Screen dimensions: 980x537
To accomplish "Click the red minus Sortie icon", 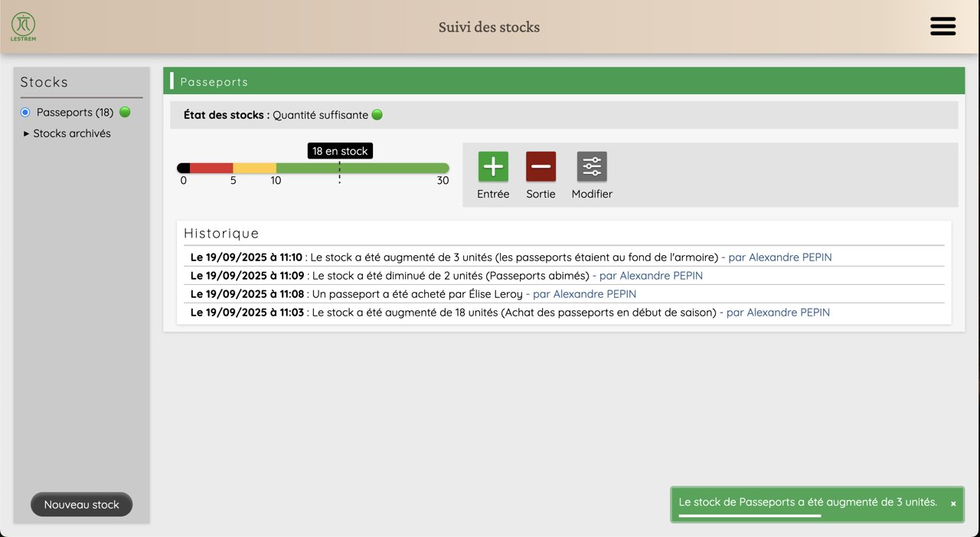I will (x=541, y=166).
